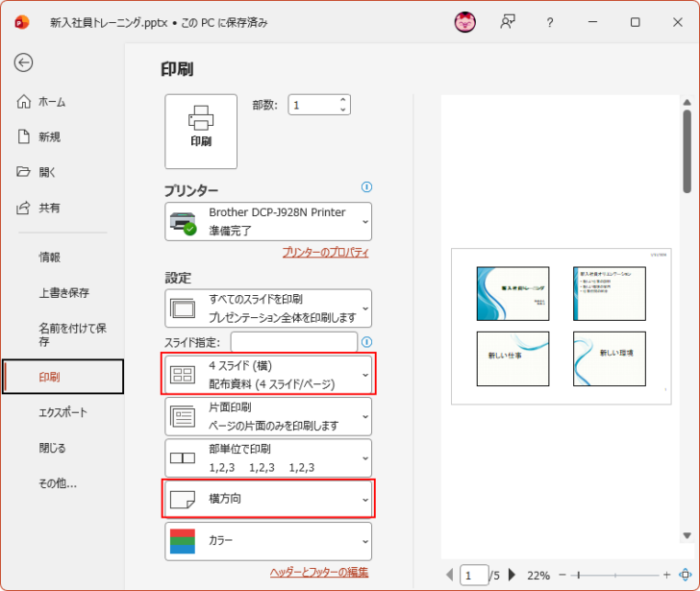Viewport: 700px width, 591px height.
Task: Click the large Print button with printer icon
Action: (x=201, y=132)
